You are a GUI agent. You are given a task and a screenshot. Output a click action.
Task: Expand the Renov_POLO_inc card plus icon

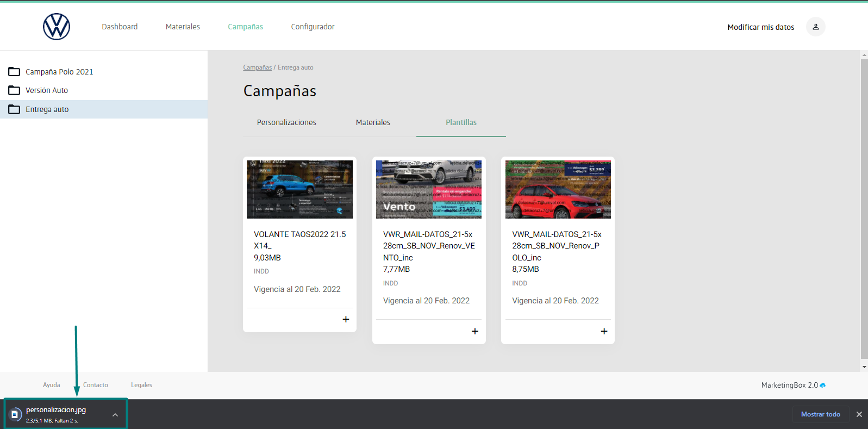point(604,331)
